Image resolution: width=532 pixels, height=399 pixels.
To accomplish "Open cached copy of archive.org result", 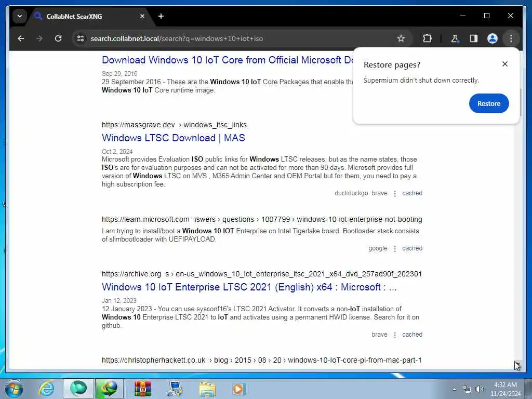I will (412, 334).
